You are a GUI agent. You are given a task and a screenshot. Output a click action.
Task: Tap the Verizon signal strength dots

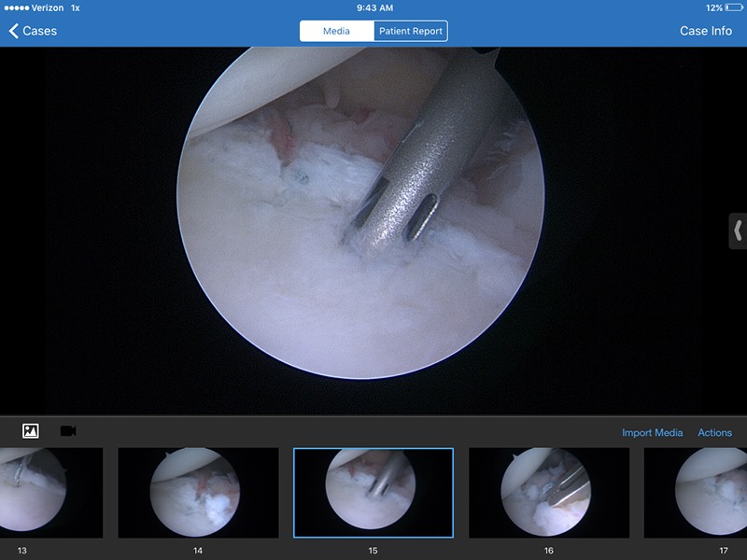(x=16, y=8)
